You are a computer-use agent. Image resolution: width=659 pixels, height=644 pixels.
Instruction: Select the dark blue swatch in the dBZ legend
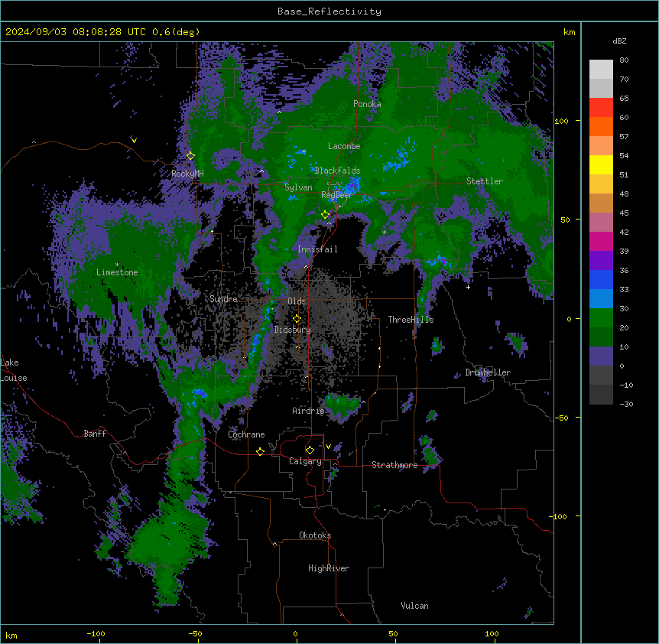pos(601,280)
